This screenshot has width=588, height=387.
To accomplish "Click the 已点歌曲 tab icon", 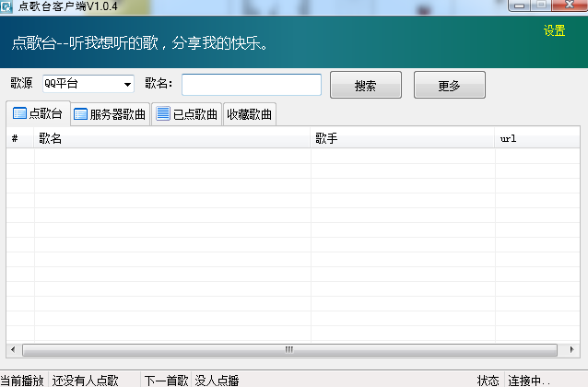I will (163, 114).
